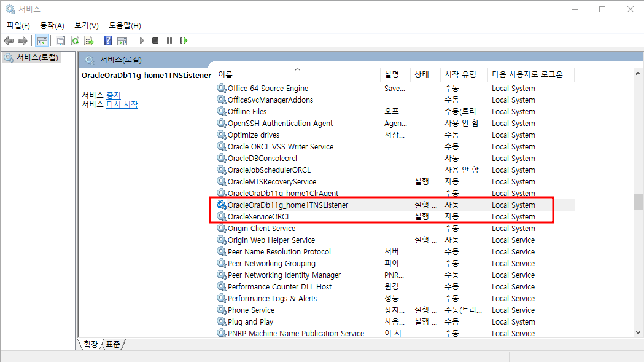The width and height of the screenshot is (644, 362).
Task: Select the Phone Service row
Action: [x=251, y=310]
